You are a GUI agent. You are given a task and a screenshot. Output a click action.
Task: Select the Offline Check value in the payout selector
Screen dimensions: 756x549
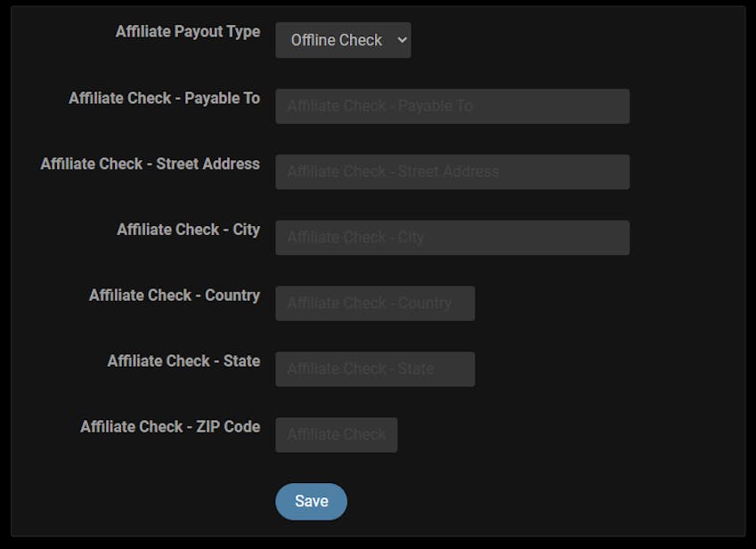(x=336, y=40)
